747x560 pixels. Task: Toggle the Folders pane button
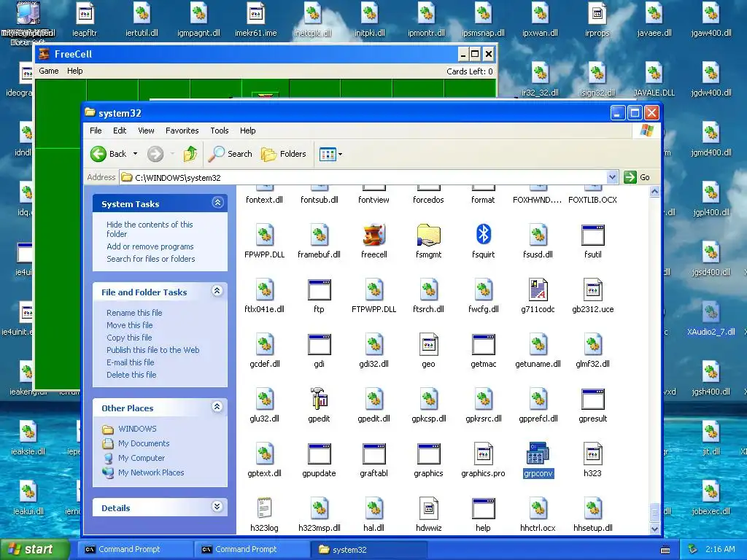(284, 154)
